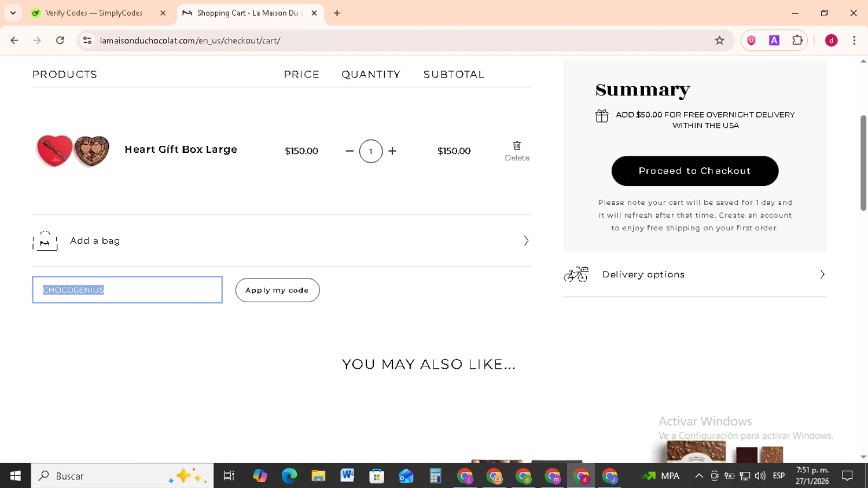The width and height of the screenshot is (868, 488).
Task: Click the page vertical scrollbar thumb
Action: (x=863, y=163)
